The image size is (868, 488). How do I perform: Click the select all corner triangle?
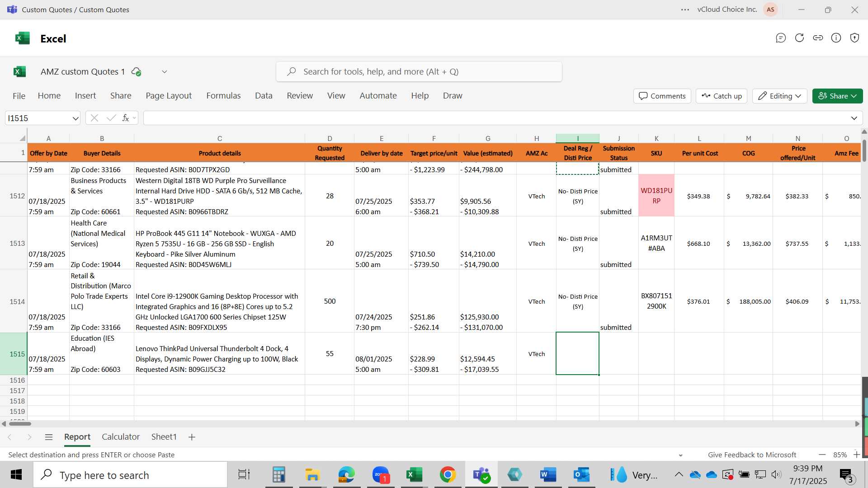[22, 138]
